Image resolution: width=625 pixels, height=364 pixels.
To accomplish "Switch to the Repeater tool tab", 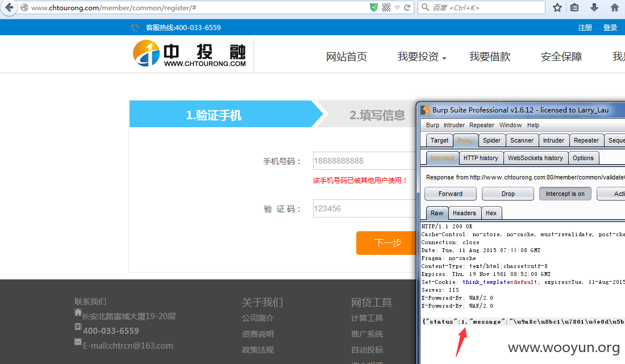I will tap(586, 140).
